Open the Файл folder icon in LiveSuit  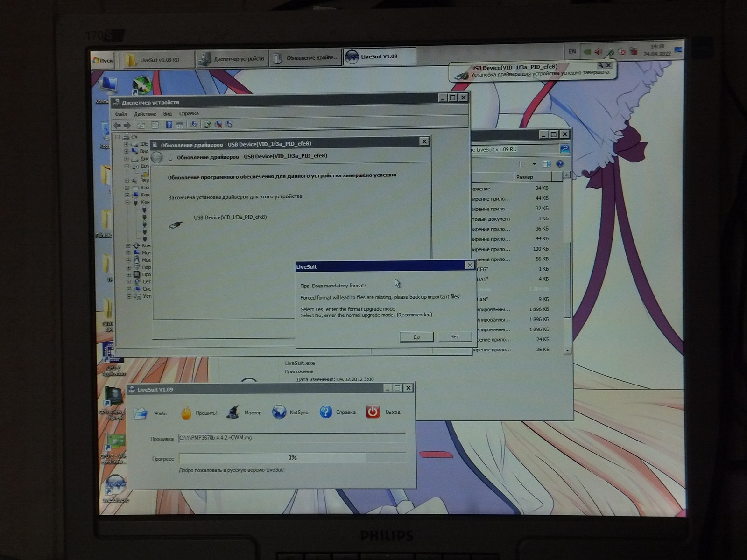(141, 413)
